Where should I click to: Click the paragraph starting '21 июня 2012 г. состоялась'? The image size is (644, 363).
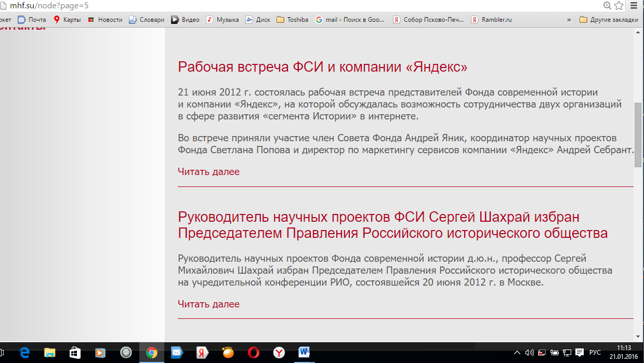[400, 104]
